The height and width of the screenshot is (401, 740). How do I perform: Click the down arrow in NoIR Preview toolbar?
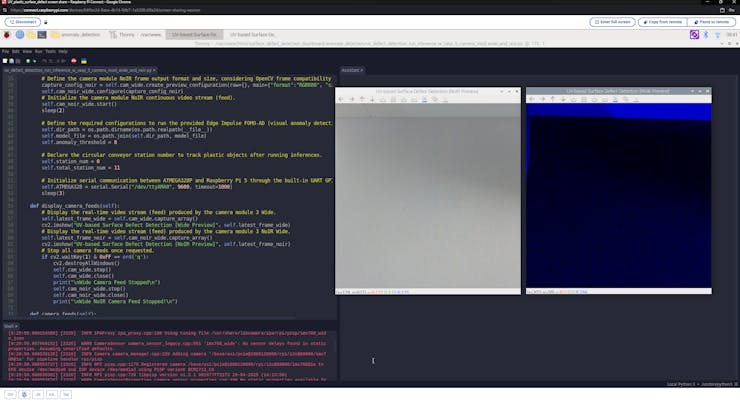[372, 99]
